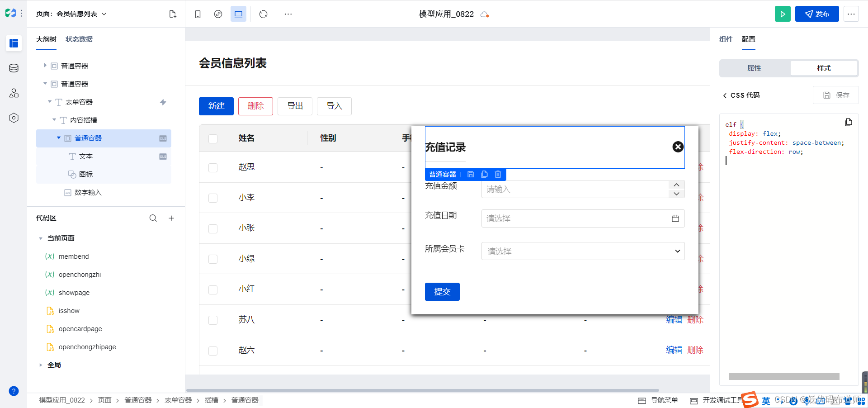Check the row for 小红
This screenshot has width=868, height=408.
pyautogui.click(x=213, y=290)
